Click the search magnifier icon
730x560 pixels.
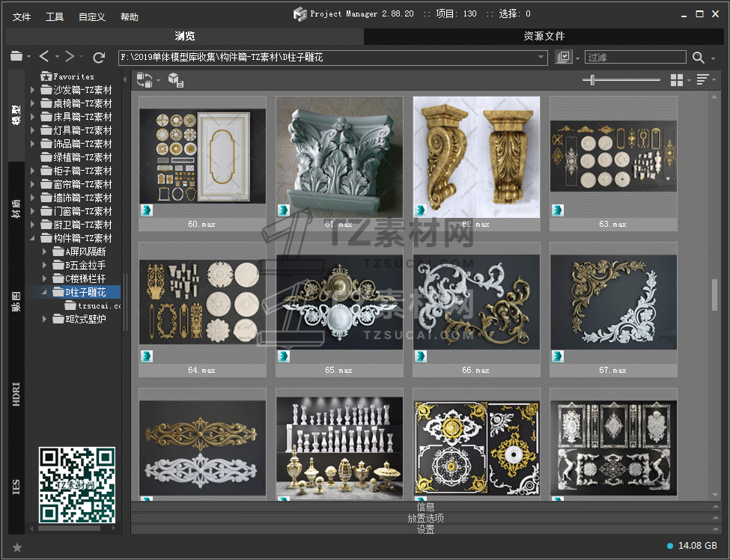(x=698, y=58)
